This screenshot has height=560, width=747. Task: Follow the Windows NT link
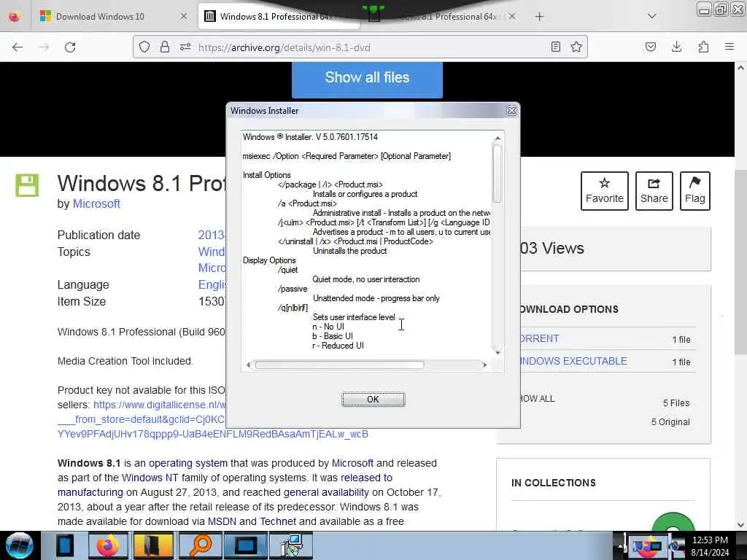click(x=150, y=478)
